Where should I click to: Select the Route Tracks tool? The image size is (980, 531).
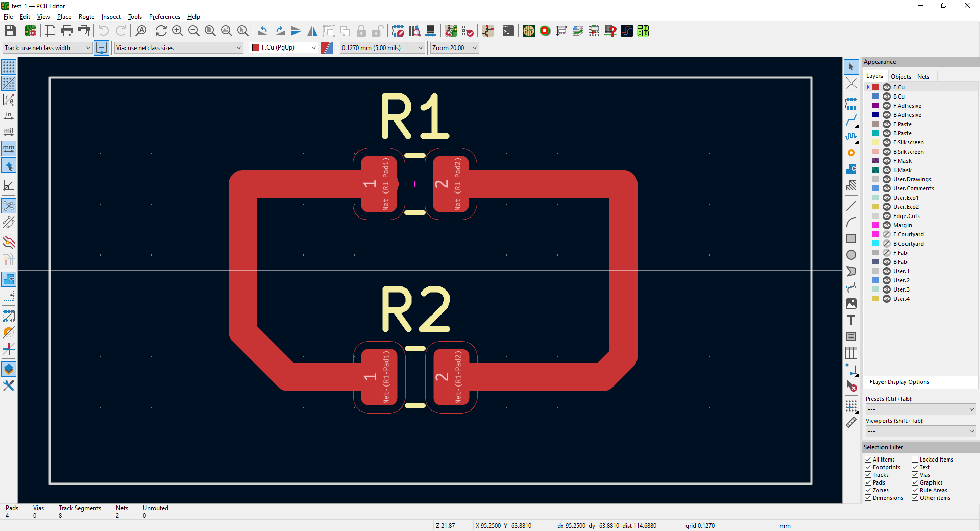(851, 120)
